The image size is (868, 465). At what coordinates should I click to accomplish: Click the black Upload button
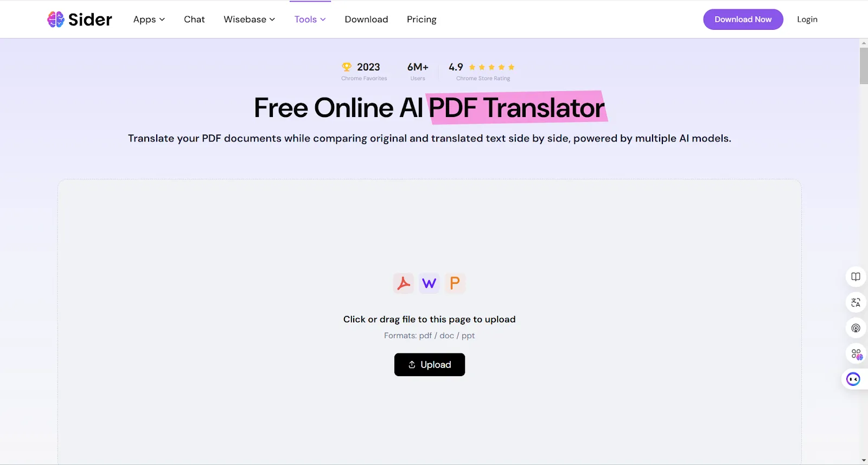point(429,365)
